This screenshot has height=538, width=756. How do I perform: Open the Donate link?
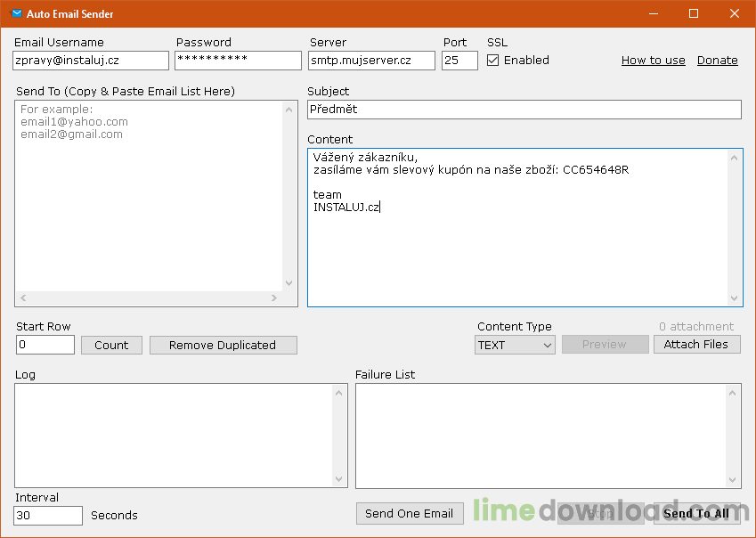[717, 61]
